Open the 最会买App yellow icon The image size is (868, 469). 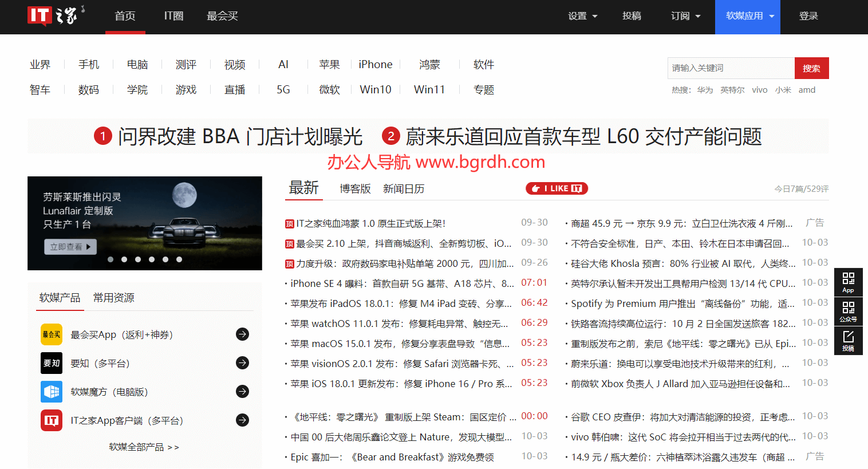(x=52, y=334)
